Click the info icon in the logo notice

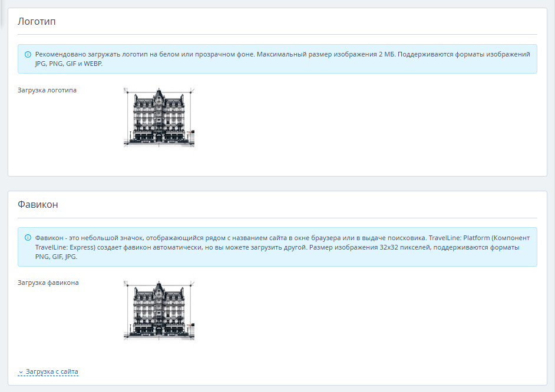(x=28, y=54)
